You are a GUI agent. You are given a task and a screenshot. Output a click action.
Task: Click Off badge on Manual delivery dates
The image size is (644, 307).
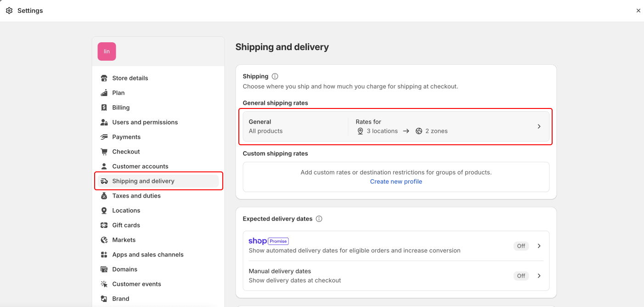[521, 276]
